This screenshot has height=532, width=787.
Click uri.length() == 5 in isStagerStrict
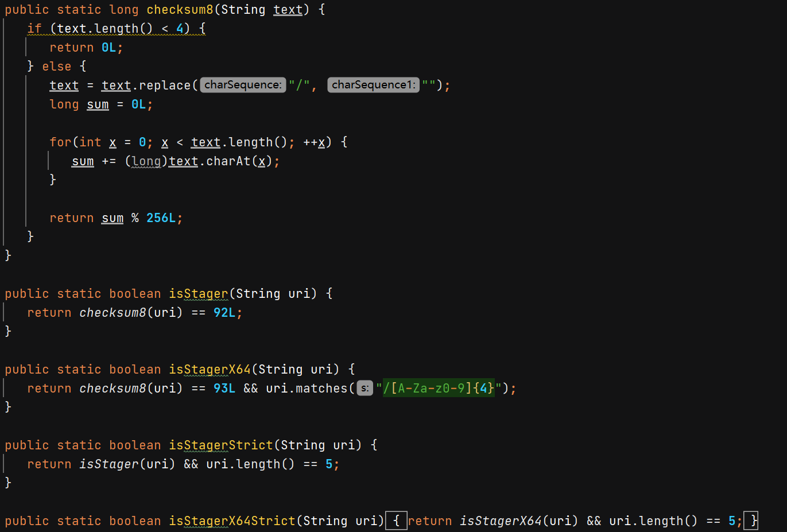click(269, 464)
